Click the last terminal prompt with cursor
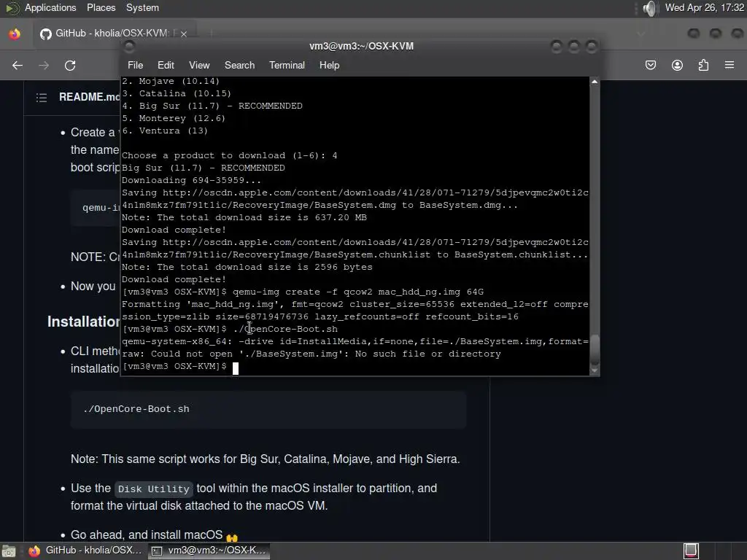Viewport: 747px width, 560px height. click(180, 367)
